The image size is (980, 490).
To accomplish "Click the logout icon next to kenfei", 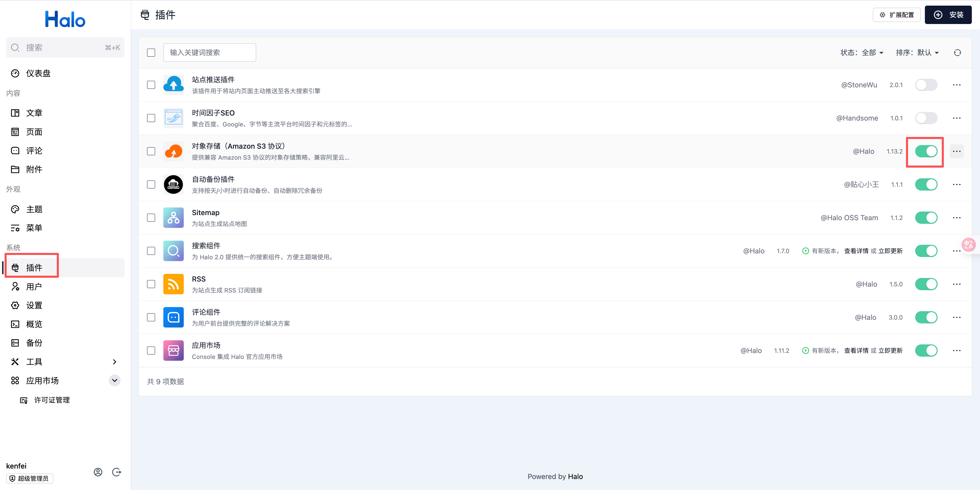I will [x=117, y=472].
